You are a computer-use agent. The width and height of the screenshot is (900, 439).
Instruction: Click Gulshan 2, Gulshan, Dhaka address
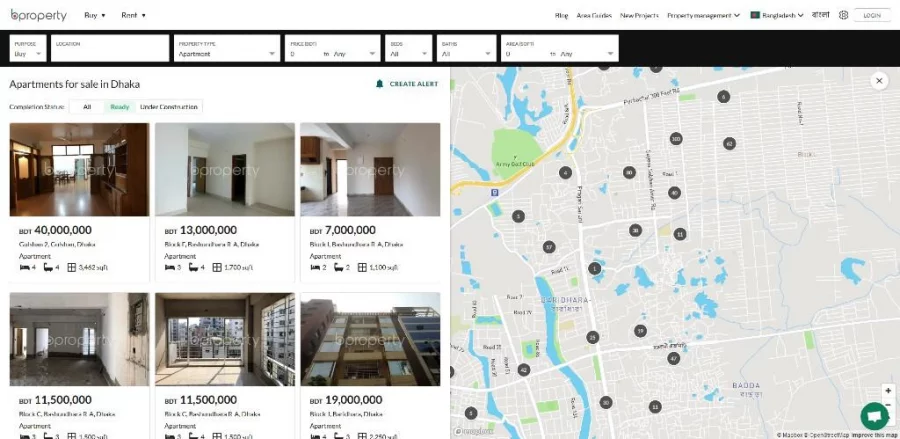[x=57, y=244]
